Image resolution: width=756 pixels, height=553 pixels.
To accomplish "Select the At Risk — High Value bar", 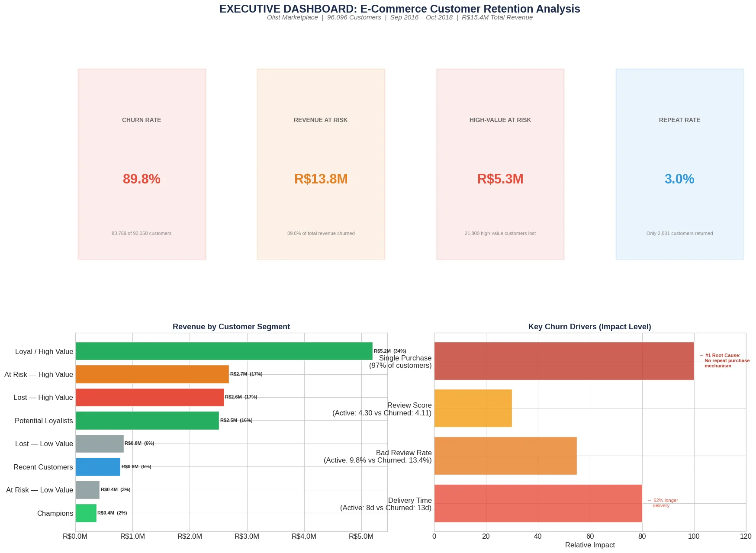I will tap(152, 374).
